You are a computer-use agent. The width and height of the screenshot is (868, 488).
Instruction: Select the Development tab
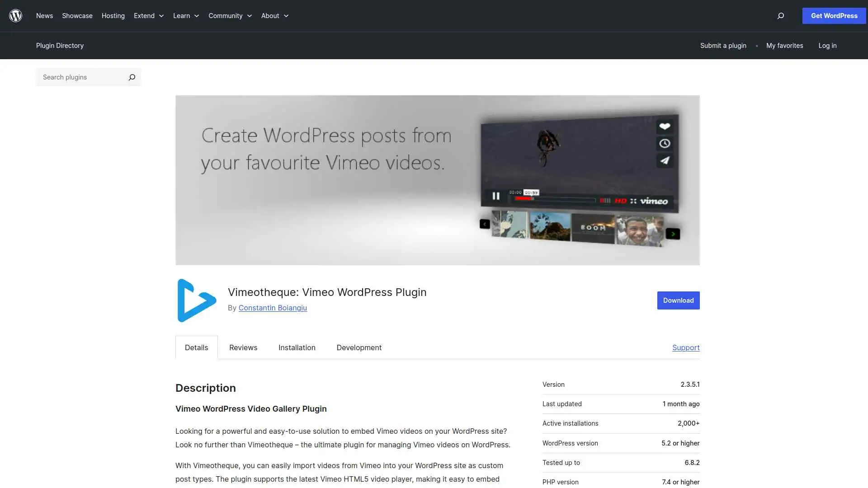(359, 347)
